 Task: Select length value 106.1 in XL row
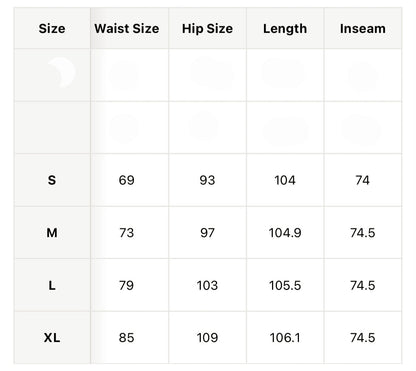tap(285, 338)
